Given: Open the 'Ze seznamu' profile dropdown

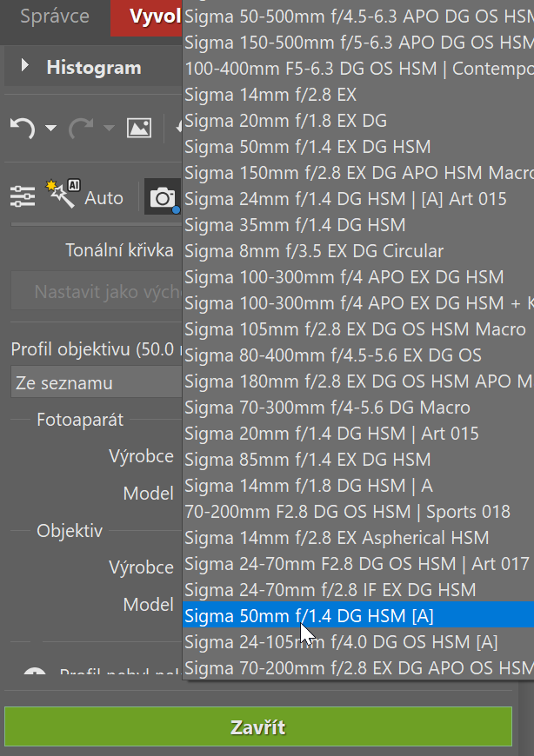Looking at the screenshot, I should pyautogui.click(x=96, y=383).
